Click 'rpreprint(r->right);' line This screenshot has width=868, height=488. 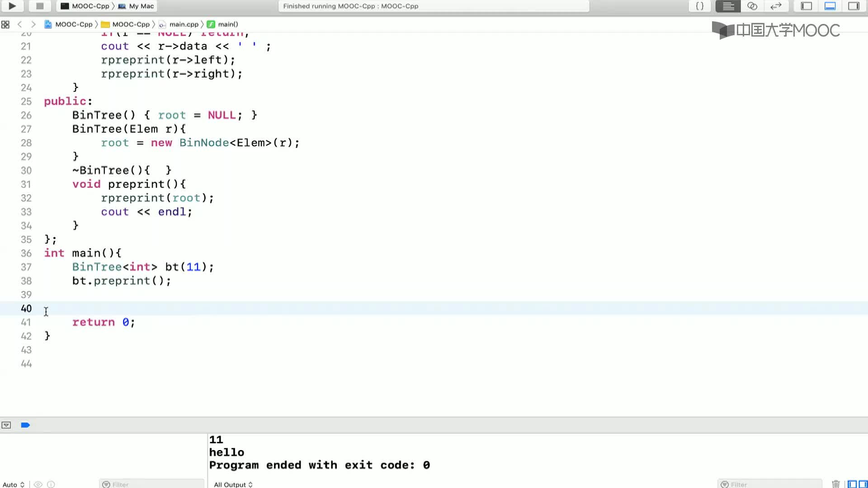coord(171,74)
